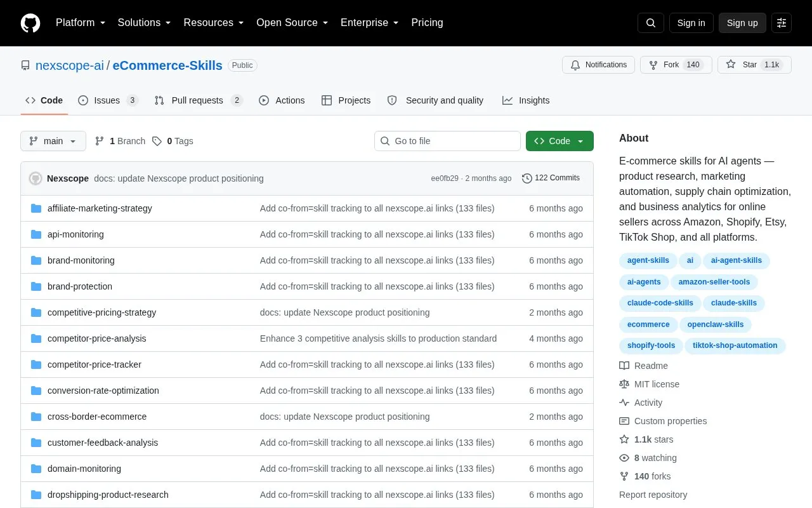This screenshot has height=508, width=812.
Task: Click the Nexscope author avatar
Action: pyautogui.click(x=36, y=178)
